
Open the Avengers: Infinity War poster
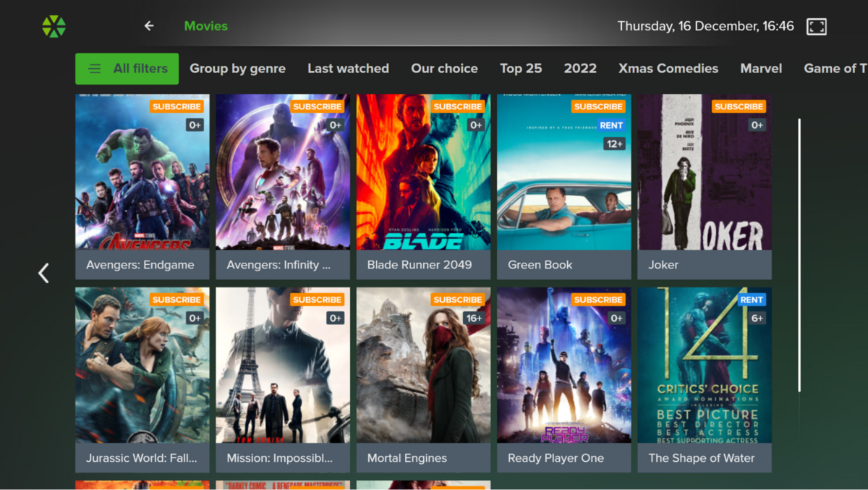(283, 172)
